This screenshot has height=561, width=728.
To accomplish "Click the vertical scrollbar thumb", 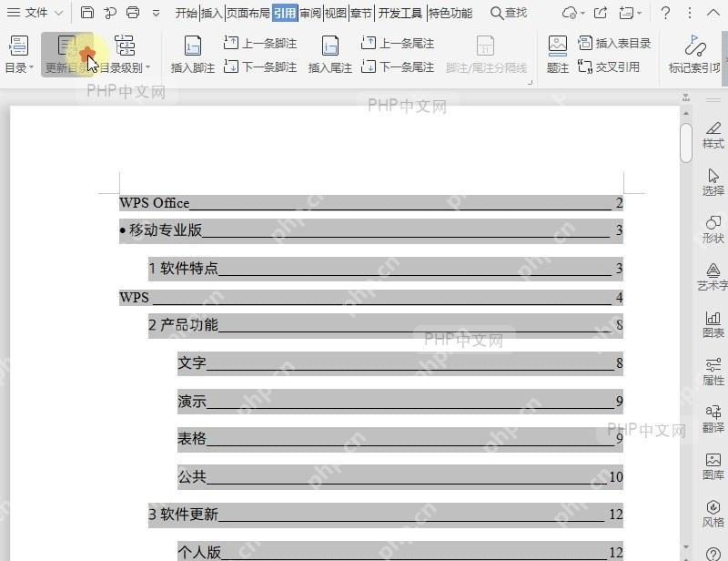I will pos(686,143).
